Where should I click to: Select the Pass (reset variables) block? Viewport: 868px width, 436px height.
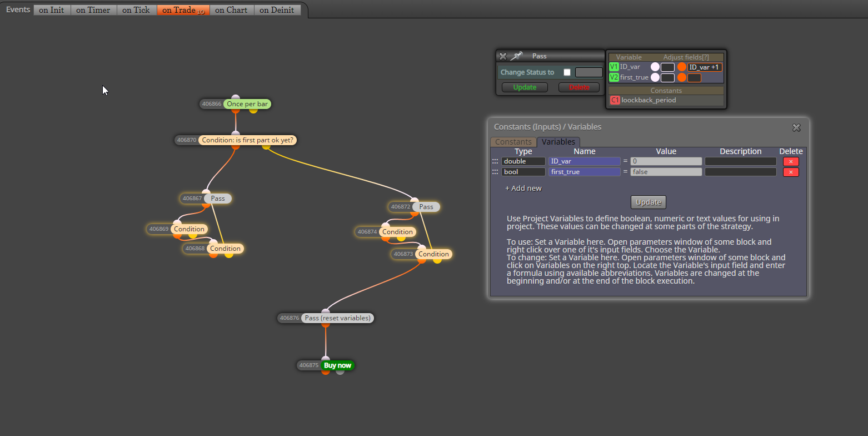coord(337,318)
